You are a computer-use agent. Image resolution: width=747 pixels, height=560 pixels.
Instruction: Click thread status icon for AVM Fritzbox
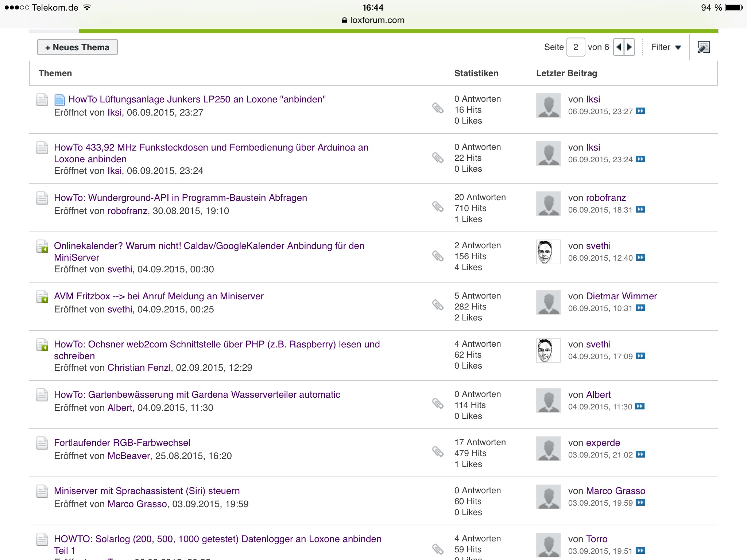point(42,297)
